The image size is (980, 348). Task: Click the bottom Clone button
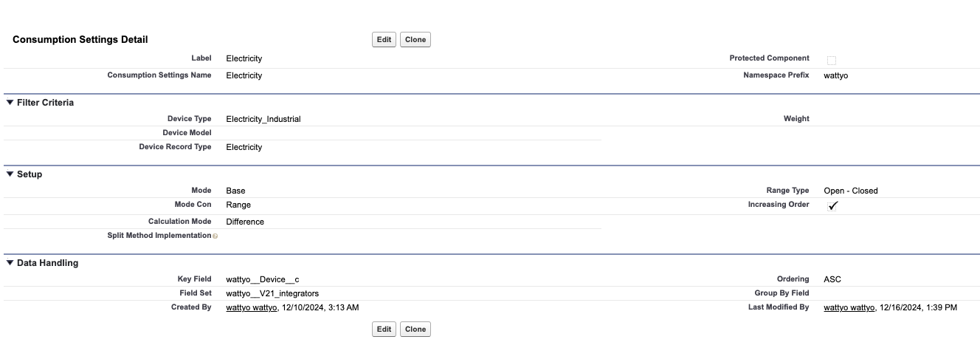[415, 330]
